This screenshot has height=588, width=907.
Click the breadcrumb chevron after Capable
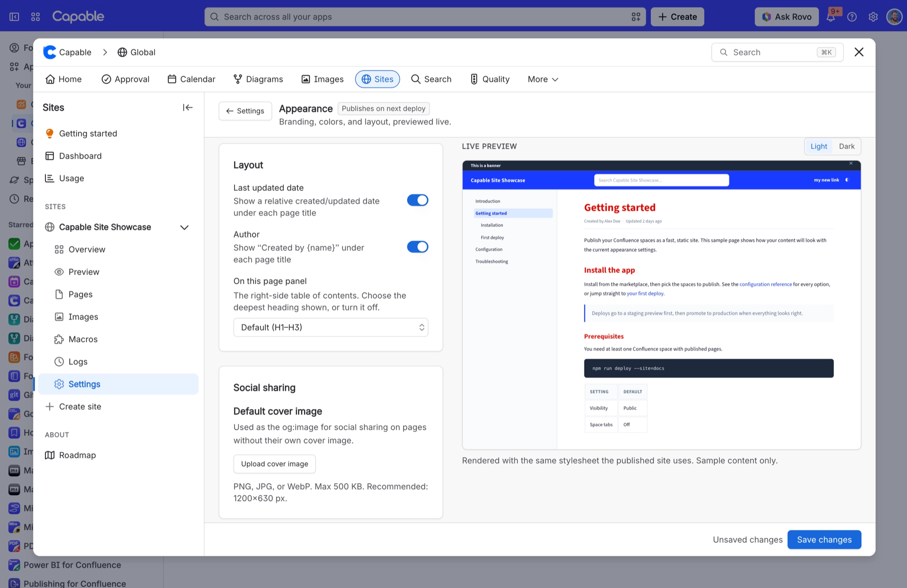tap(105, 53)
